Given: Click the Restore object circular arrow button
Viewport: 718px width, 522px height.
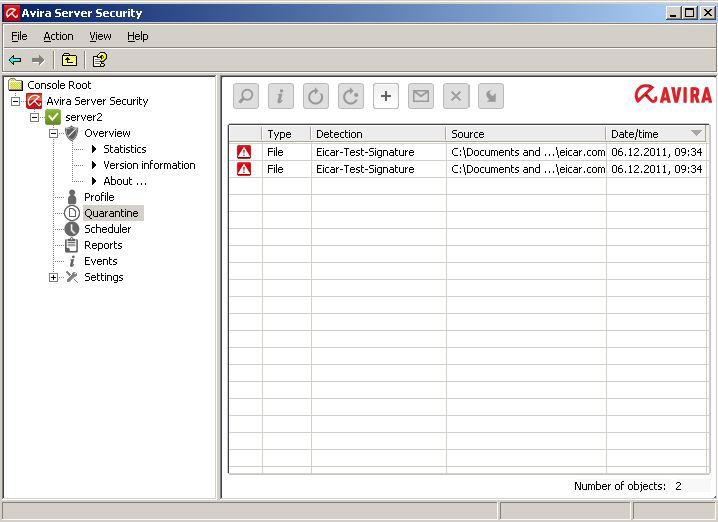Looking at the screenshot, I should coord(316,96).
